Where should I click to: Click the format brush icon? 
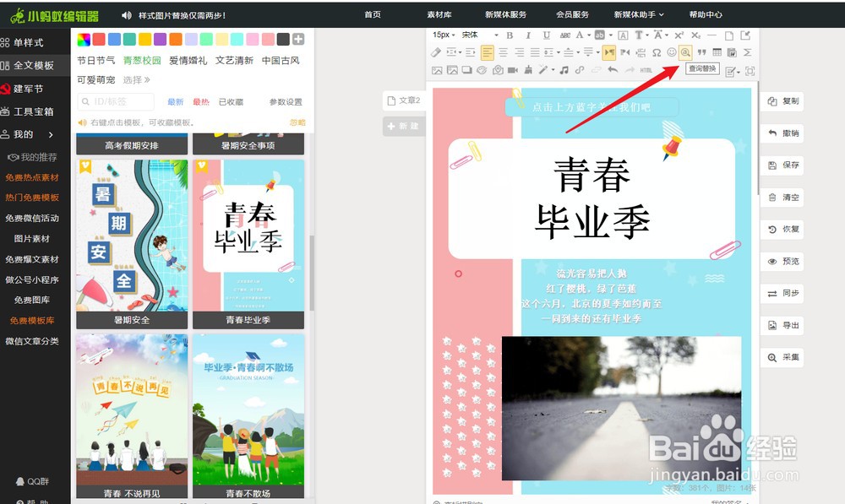(529, 70)
